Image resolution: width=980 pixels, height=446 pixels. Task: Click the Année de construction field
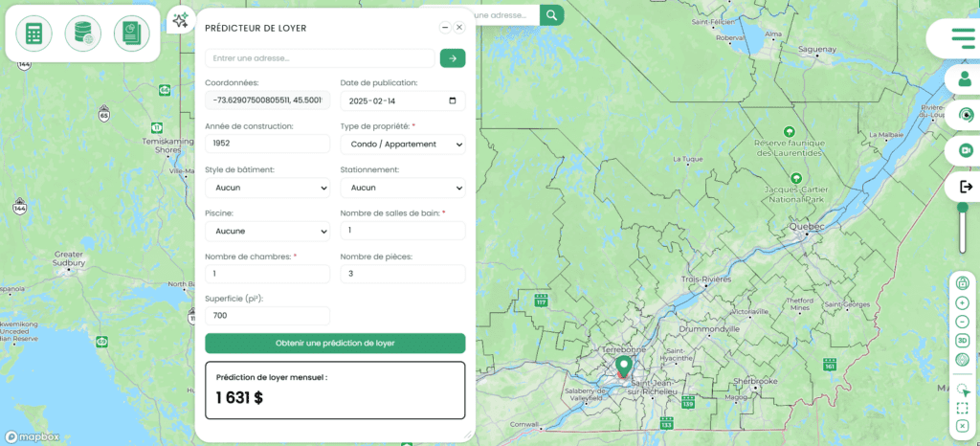pyautogui.click(x=267, y=144)
